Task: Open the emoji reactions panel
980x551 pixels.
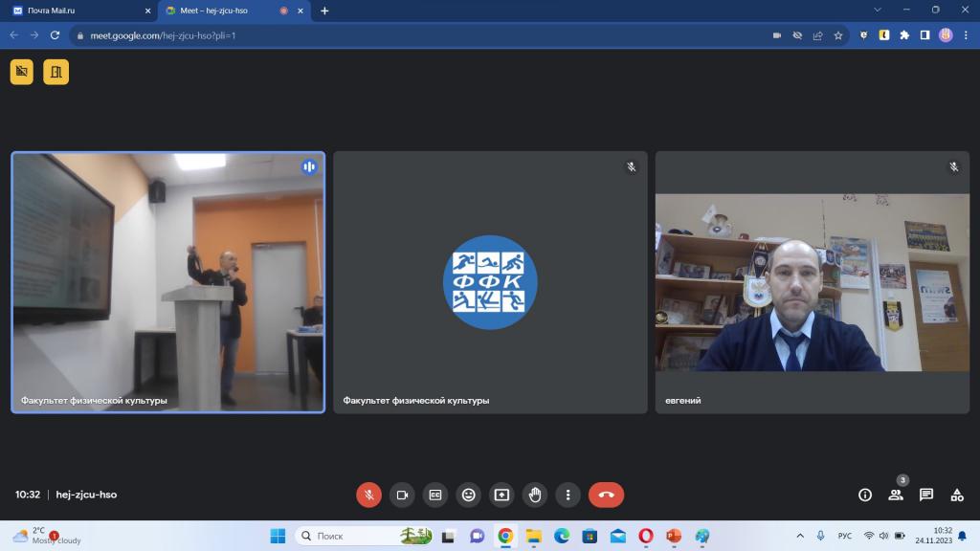Action: (468, 495)
